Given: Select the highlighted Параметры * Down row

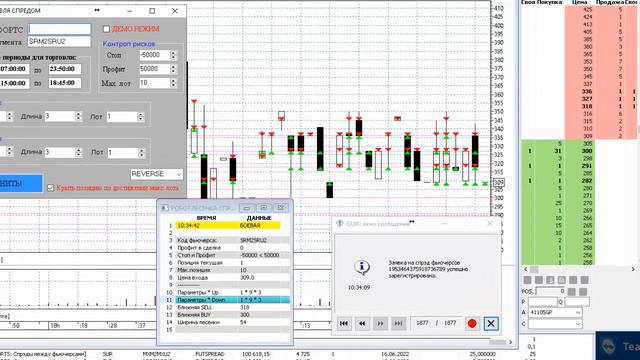Looking at the screenshot, I should tap(233, 300).
